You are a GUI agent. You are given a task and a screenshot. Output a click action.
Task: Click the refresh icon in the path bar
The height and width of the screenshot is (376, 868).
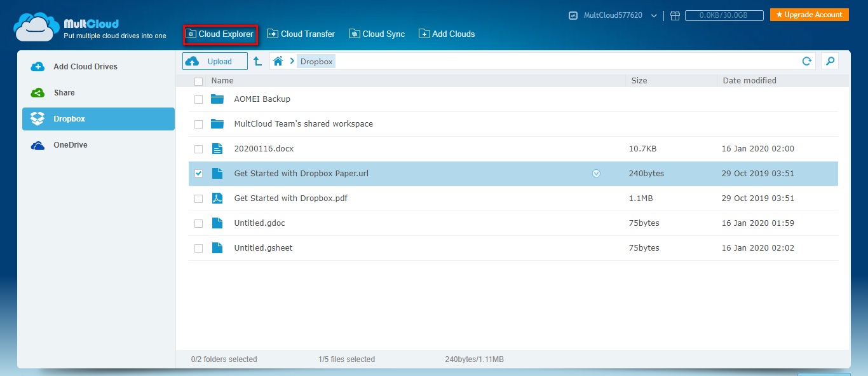pos(806,61)
